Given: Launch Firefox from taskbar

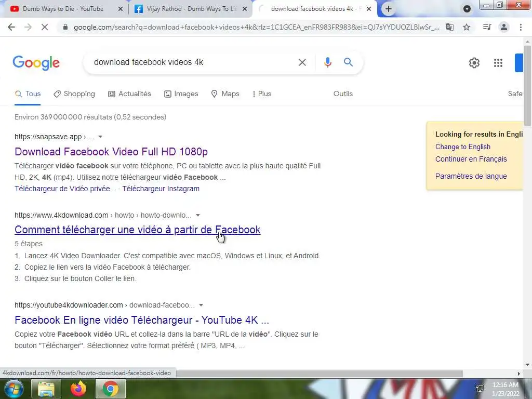Looking at the screenshot, I should [x=78, y=389].
